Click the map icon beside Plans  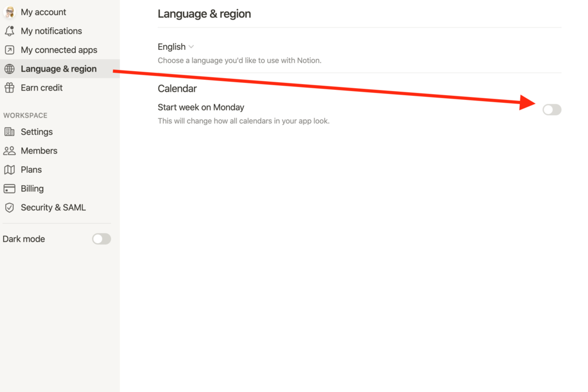pos(9,170)
